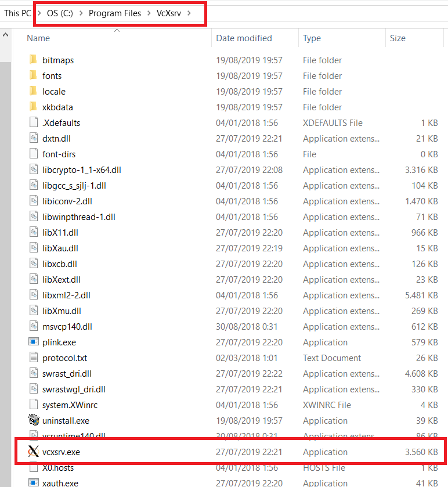Select the protocol.txt document icon
This screenshot has width=448, height=487.
34,357
